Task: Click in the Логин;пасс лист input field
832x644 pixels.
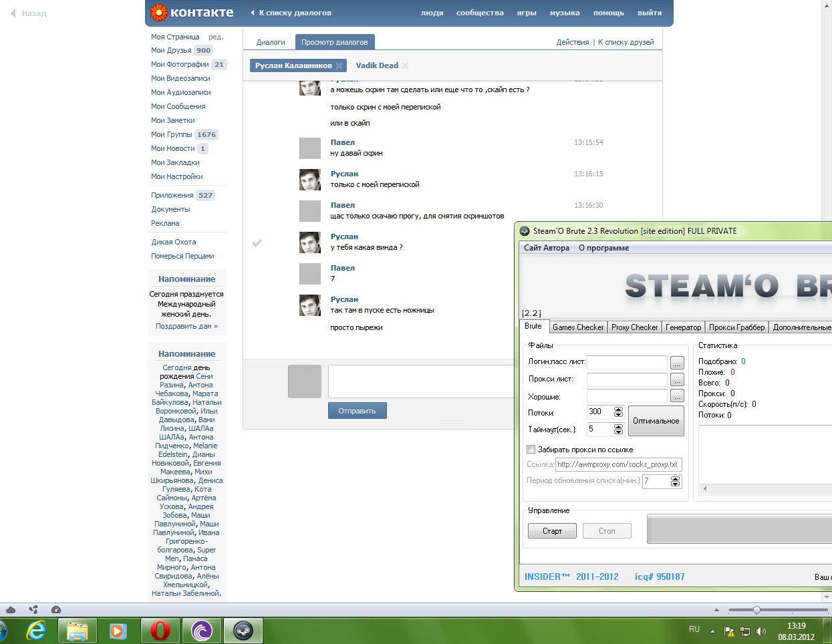Action: (627, 363)
